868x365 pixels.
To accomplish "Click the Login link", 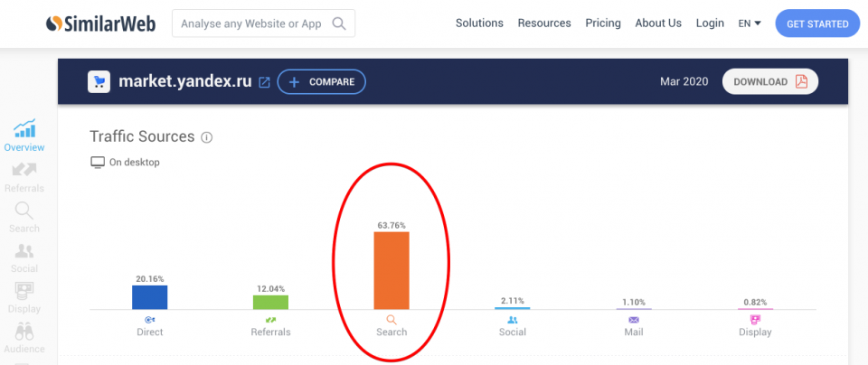I will [711, 23].
